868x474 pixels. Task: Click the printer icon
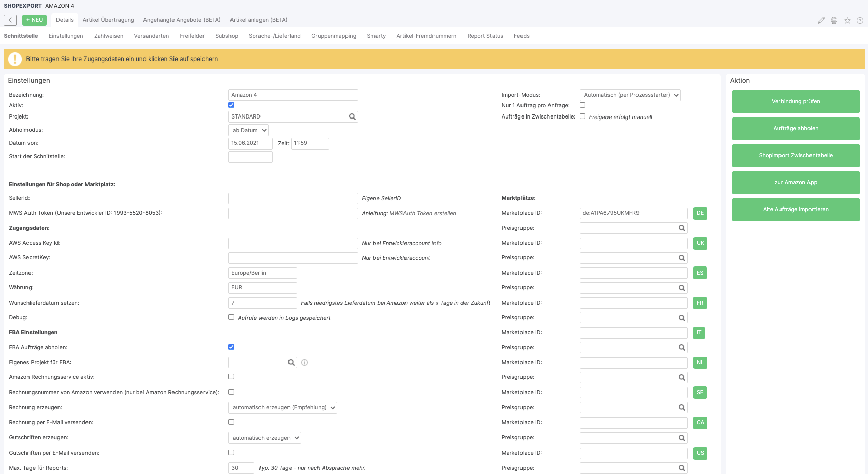(x=834, y=21)
